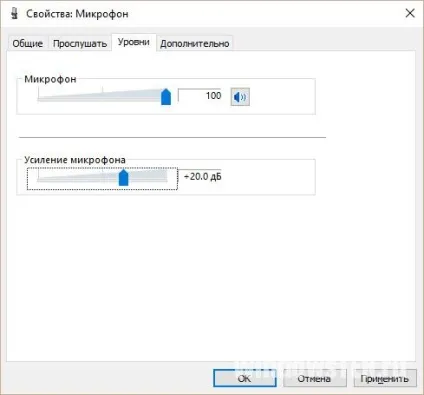Click the +20.0 дБ boost value
This screenshot has height=395, width=424.
[x=203, y=176]
